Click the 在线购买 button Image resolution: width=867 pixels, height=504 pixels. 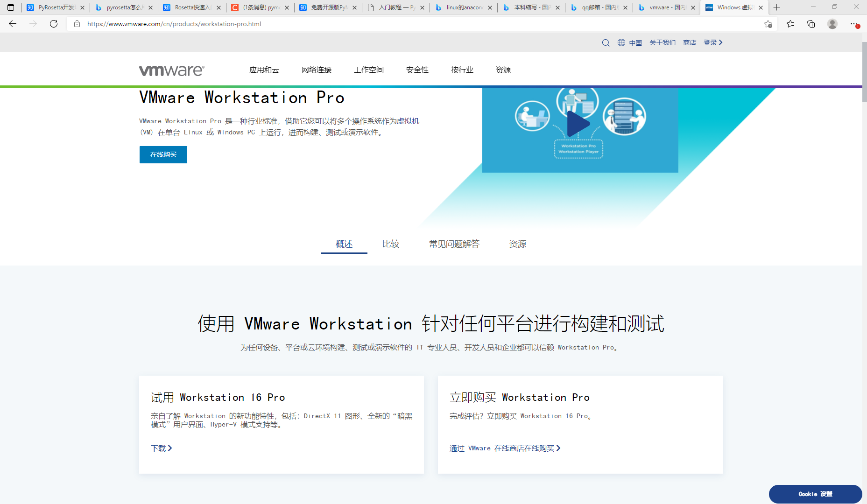(163, 154)
